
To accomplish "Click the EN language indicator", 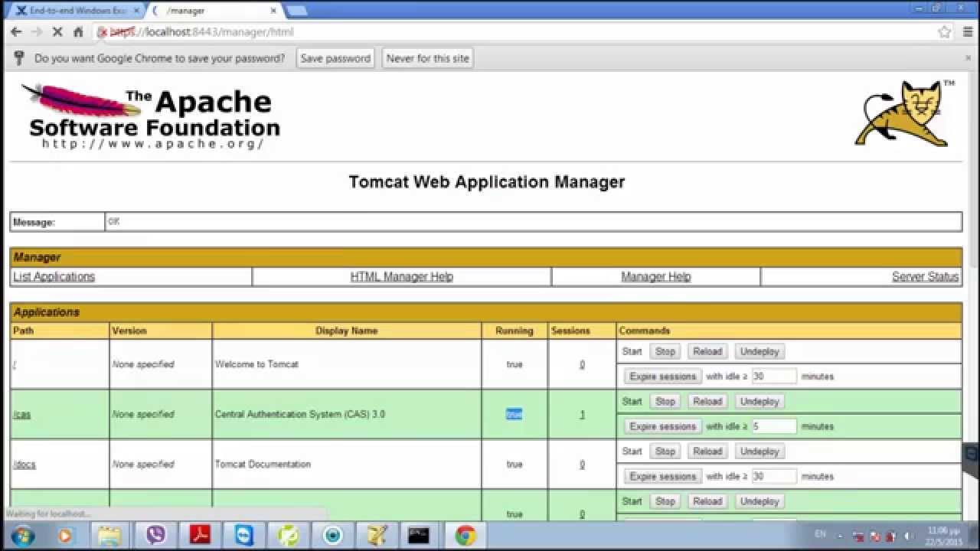I will pos(821,533).
